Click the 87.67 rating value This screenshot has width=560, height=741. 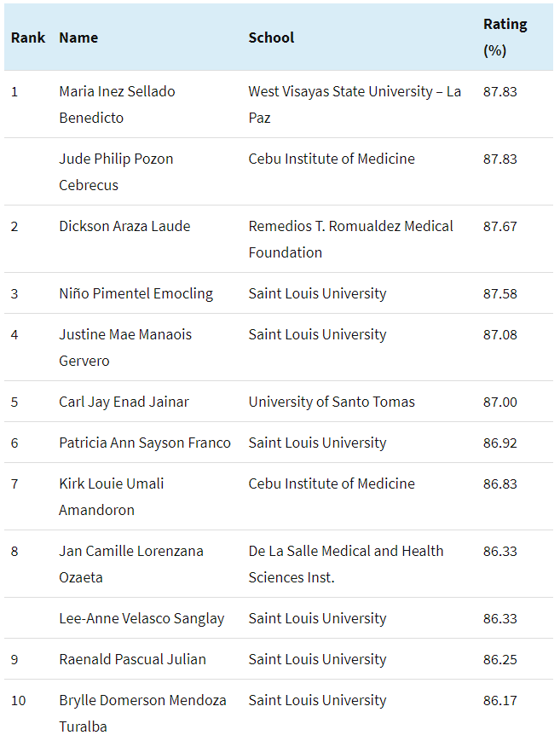tap(499, 226)
